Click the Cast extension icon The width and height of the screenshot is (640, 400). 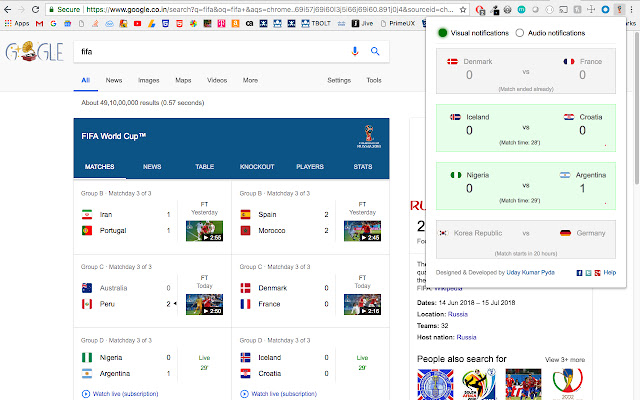[563, 9]
